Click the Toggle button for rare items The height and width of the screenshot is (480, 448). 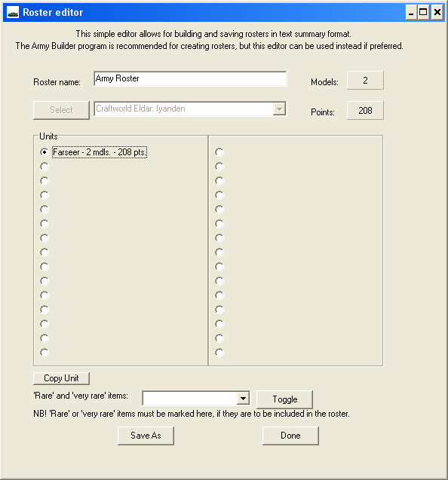click(284, 399)
